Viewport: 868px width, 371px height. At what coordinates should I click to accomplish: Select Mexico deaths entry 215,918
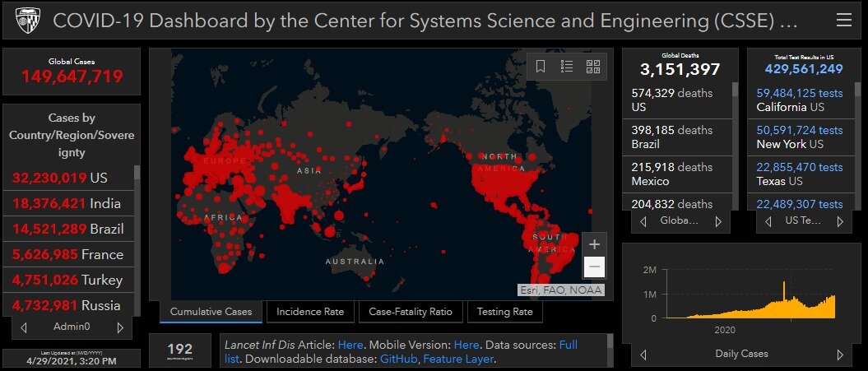click(x=678, y=174)
